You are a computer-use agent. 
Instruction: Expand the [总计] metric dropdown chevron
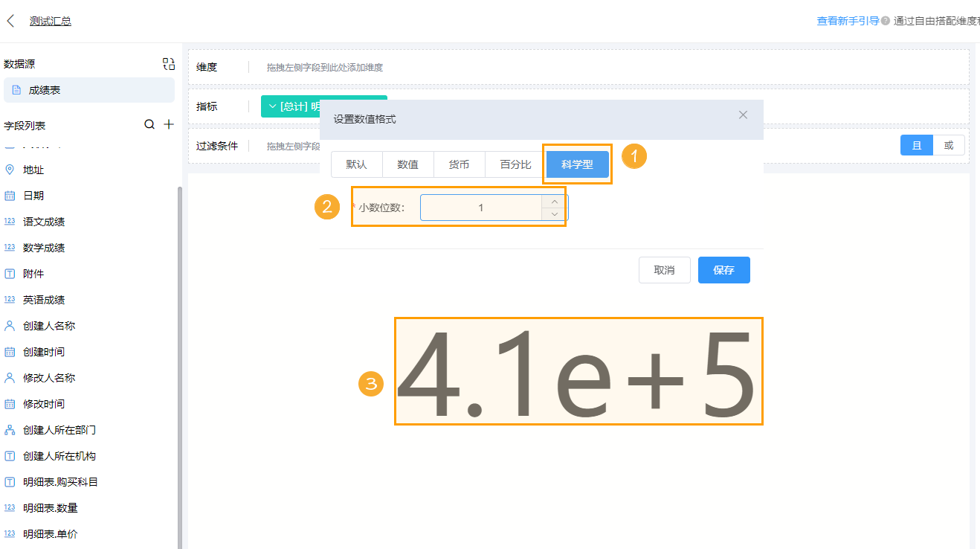point(272,106)
